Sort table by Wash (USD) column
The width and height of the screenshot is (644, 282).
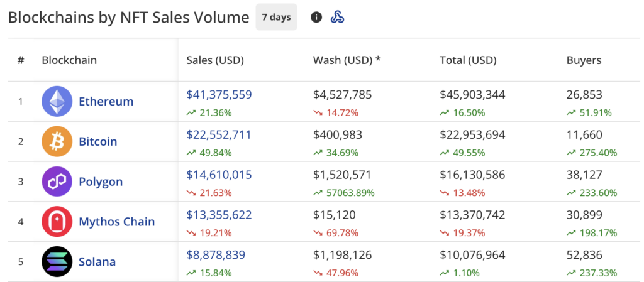coord(347,60)
